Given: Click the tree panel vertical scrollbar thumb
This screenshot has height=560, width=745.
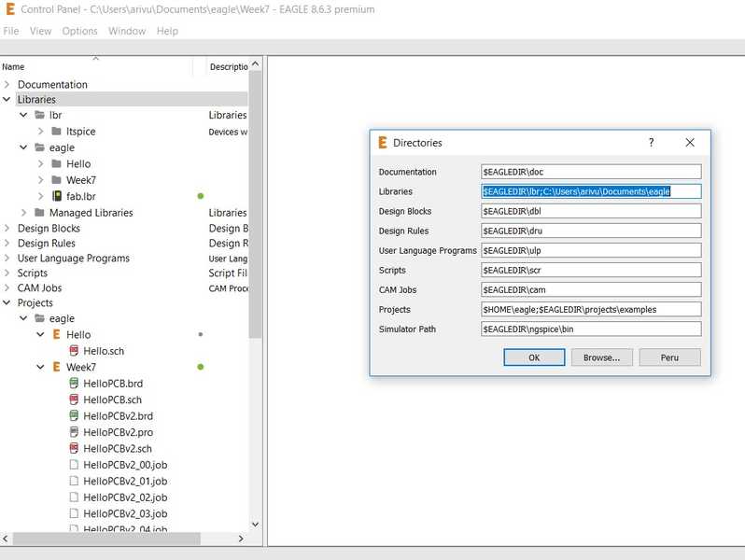Looking at the screenshot, I should 255,204.
